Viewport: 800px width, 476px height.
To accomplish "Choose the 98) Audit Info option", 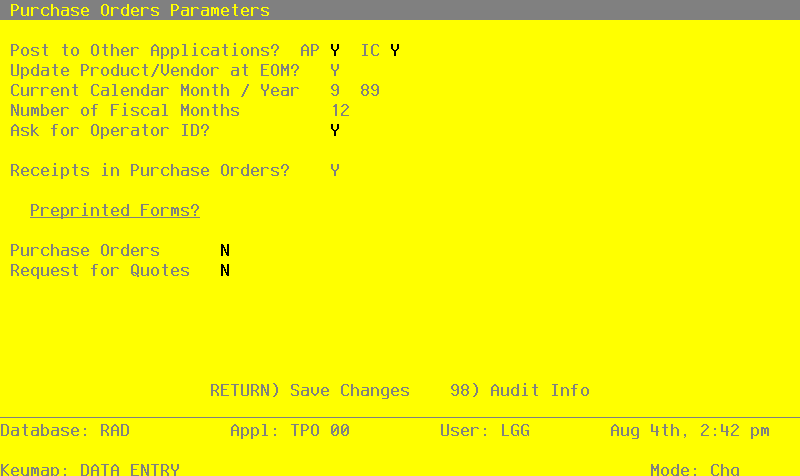I will point(520,390).
